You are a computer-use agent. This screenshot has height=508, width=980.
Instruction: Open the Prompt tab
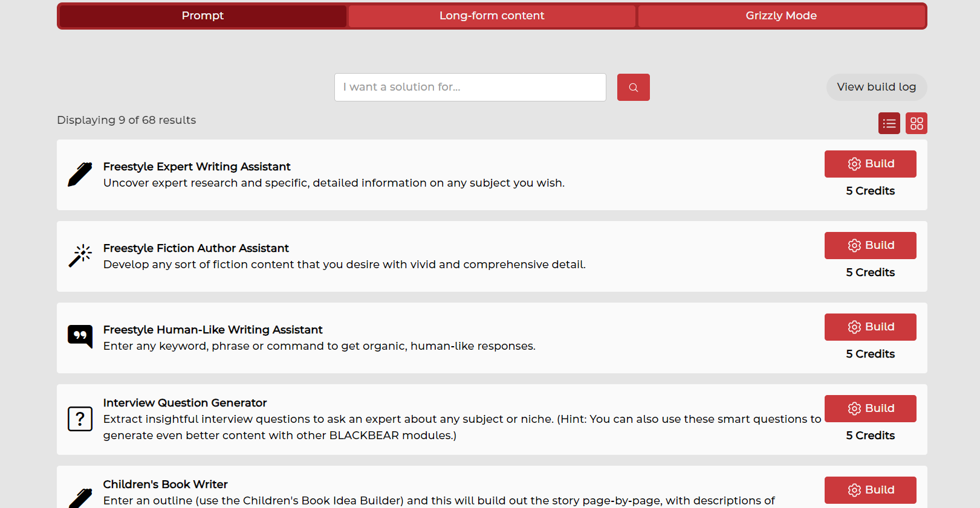pos(203,16)
